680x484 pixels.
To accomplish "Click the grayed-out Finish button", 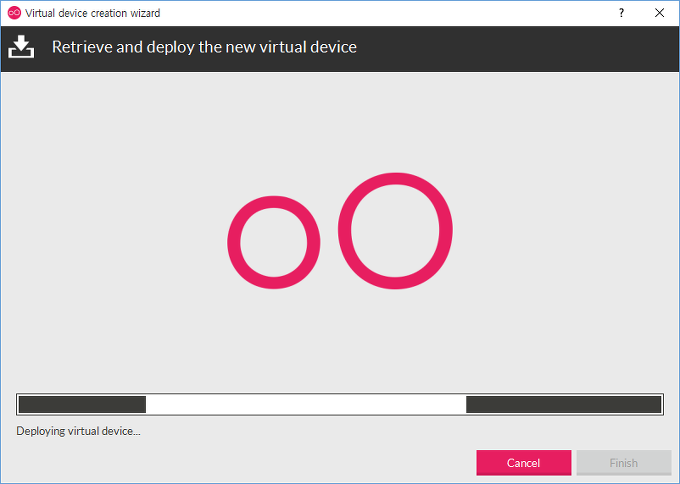I will pyautogui.click(x=624, y=463).
